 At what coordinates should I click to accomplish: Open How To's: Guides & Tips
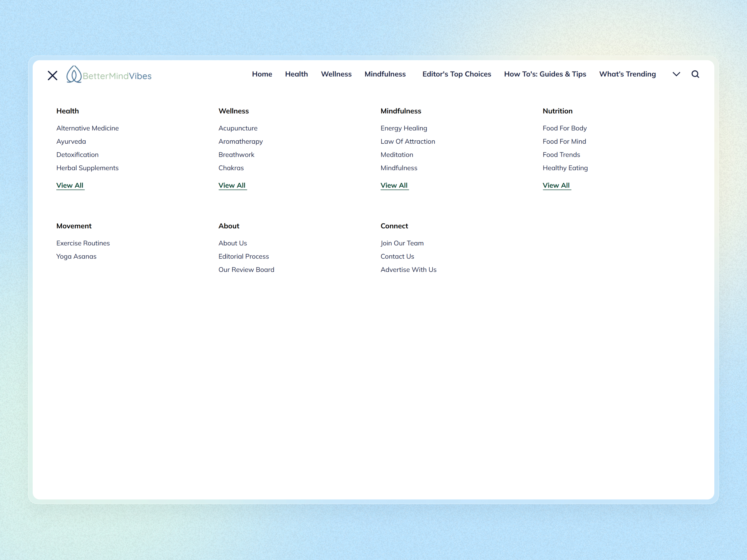(545, 74)
